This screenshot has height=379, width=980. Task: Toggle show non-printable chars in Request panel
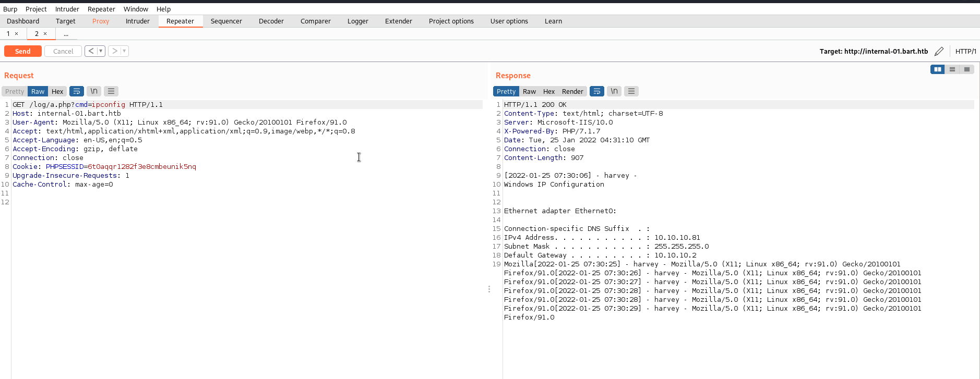click(94, 91)
